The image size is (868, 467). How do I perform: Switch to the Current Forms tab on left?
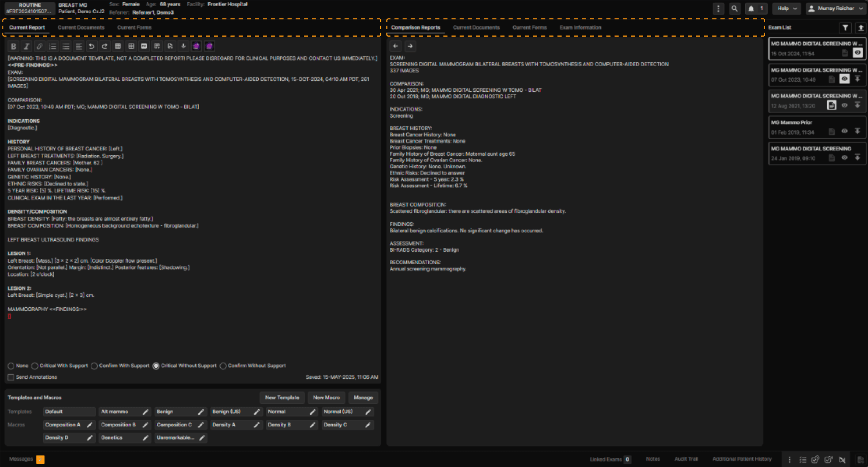click(134, 27)
